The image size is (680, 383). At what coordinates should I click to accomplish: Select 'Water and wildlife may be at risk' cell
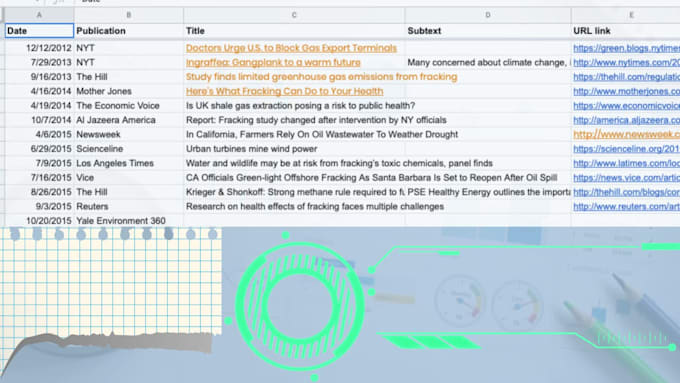(294, 163)
